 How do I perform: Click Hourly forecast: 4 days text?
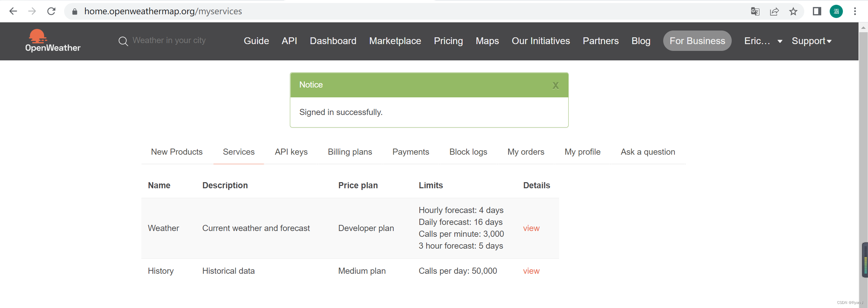(x=461, y=210)
